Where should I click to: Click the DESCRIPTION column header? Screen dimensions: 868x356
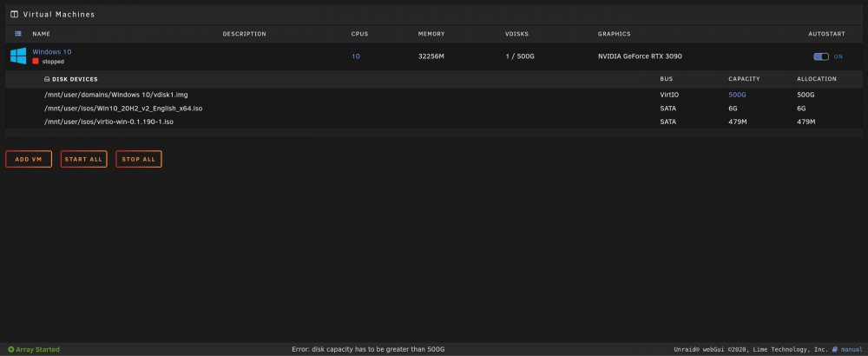[244, 34]
